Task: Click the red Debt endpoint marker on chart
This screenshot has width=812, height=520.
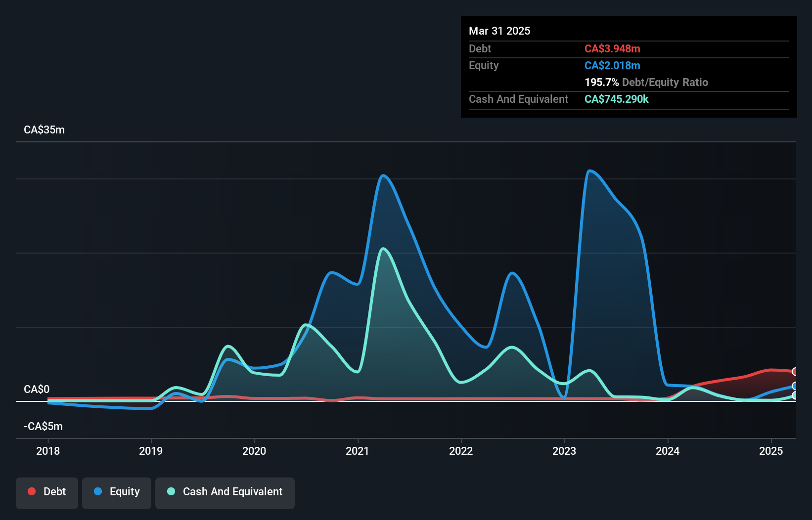Action: (x=795, y=371)
